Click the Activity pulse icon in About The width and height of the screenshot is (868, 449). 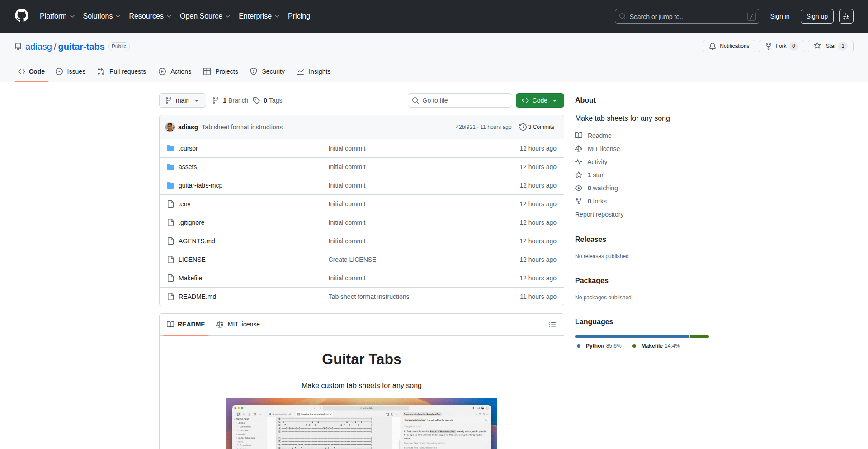click(x=579, y=162)
